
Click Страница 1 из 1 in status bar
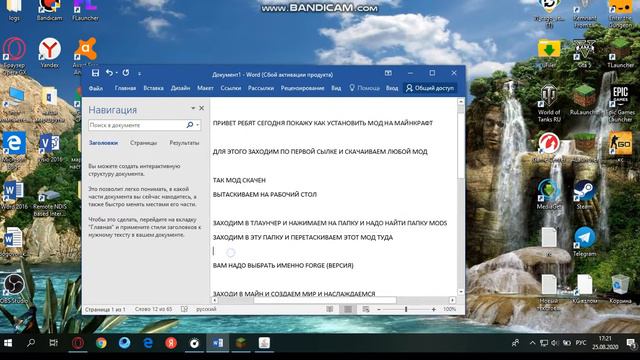tap(105, 309)
